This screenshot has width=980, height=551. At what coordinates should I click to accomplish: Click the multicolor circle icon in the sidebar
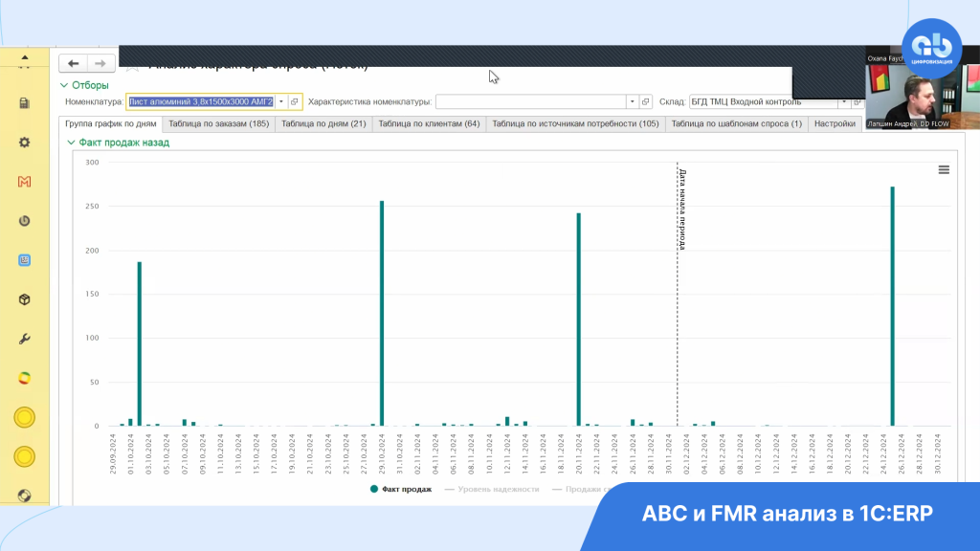coord(24,379)
